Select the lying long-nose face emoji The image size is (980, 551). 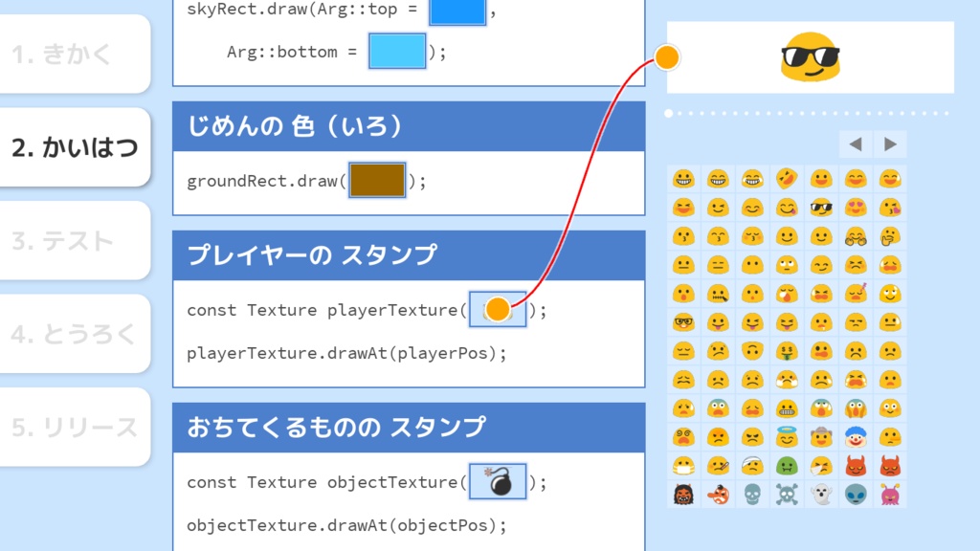click(890, 437)
